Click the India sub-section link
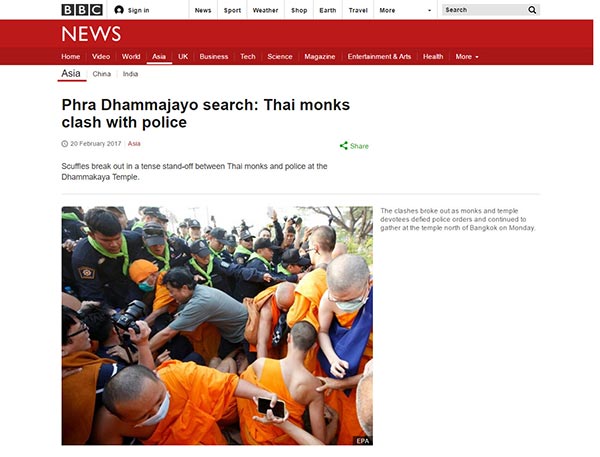600x457 pixels. point(130,74)
